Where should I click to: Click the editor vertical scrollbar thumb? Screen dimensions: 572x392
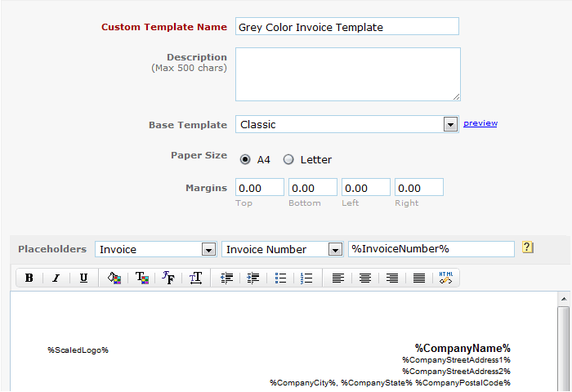(564, 349)
